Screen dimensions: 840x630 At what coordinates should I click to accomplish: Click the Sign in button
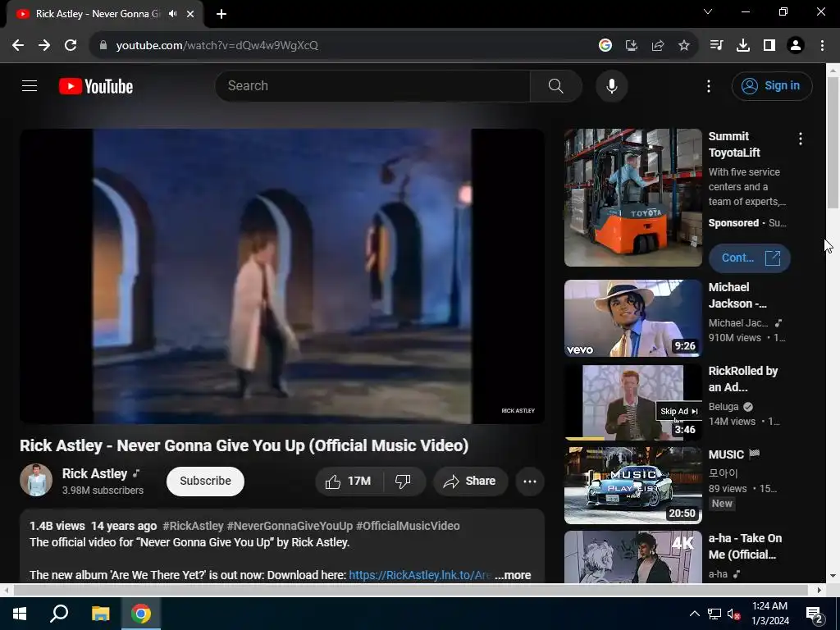[x=772, y=85]
